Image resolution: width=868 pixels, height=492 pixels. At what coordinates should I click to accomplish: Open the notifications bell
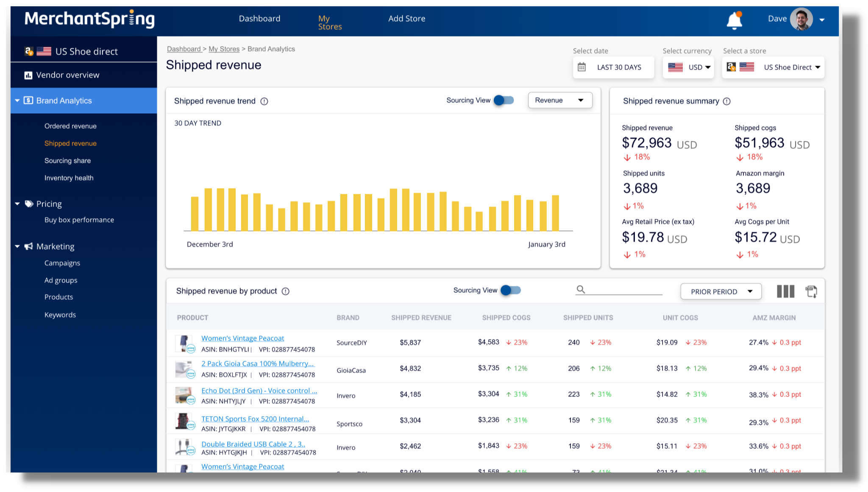pyautogui.click(x=734, y=20)
